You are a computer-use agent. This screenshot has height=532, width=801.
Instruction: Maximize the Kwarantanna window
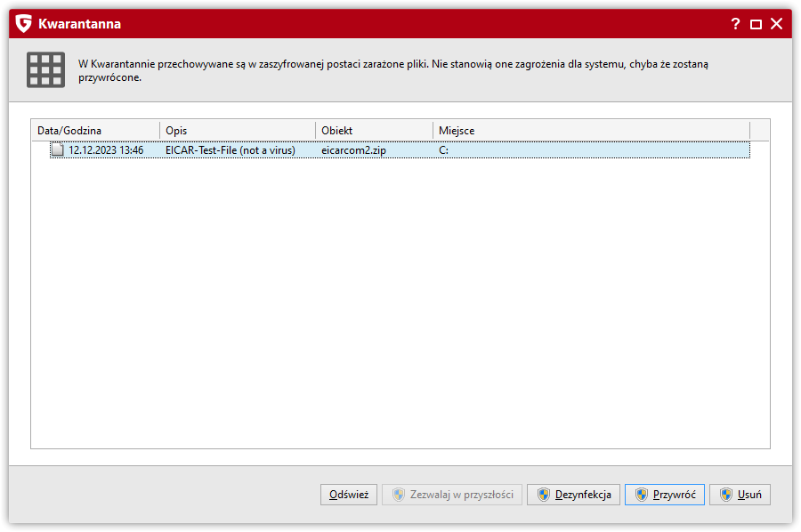(756, 24)
